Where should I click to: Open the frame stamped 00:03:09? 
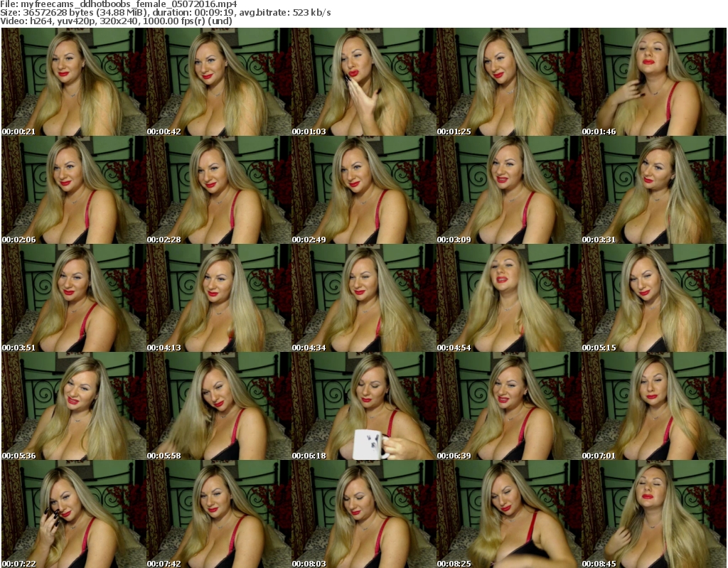point(508,190)
